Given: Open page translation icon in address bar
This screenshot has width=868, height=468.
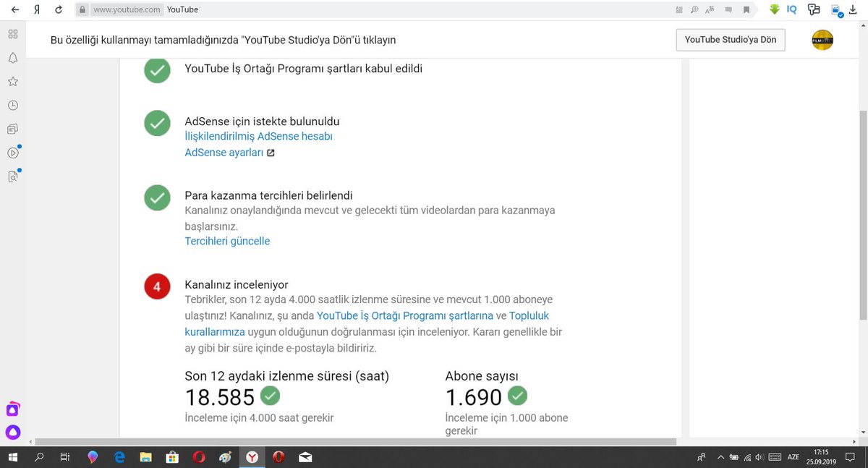Looking at the screenshot, I should click(x=711, y=10).
